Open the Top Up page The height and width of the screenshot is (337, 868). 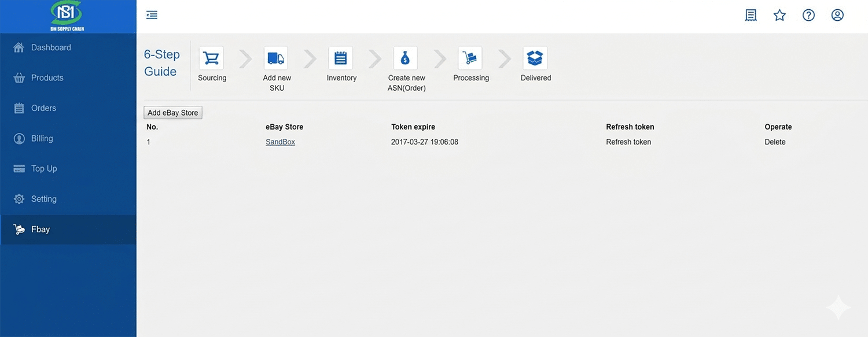[45, 168]
